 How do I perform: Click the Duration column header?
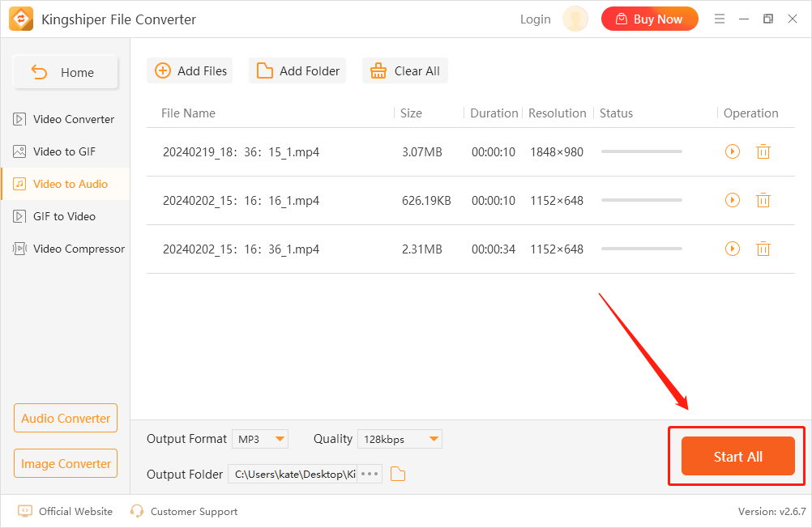pyautogui.click(x=494, y=113)
